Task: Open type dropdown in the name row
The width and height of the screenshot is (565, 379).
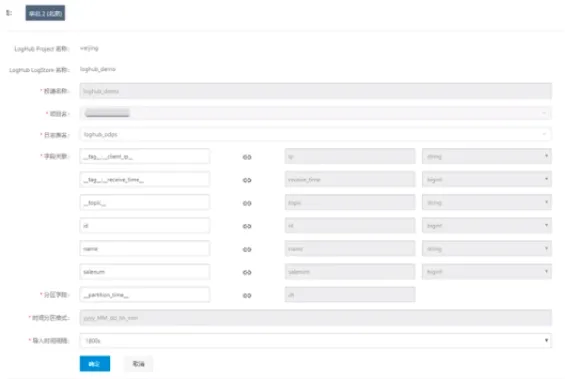Action: [487, 249]
